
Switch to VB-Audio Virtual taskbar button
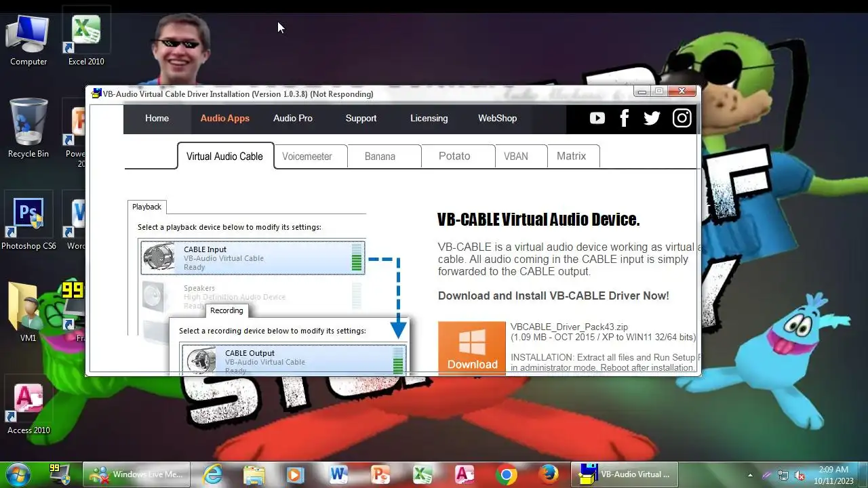click(625, 474)
